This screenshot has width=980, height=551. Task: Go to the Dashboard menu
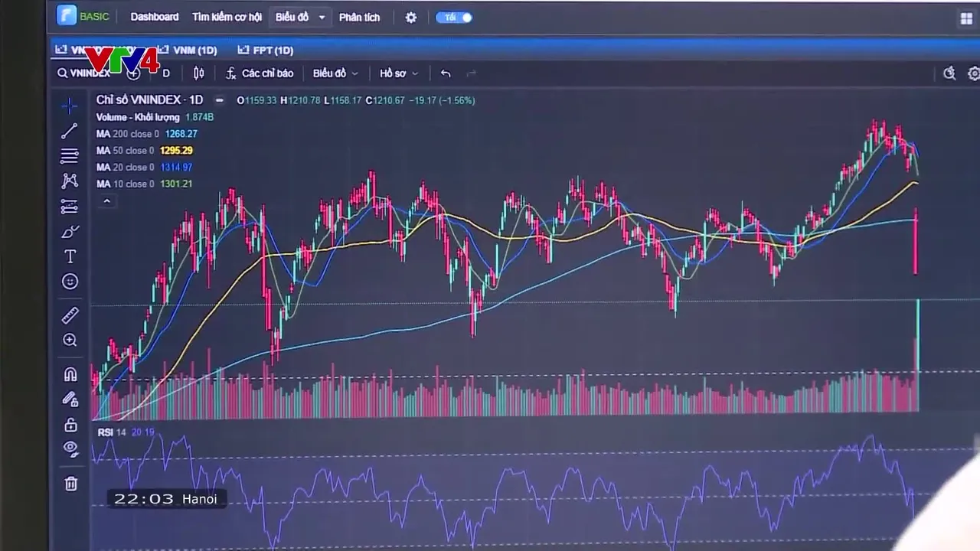coord(155,17)
